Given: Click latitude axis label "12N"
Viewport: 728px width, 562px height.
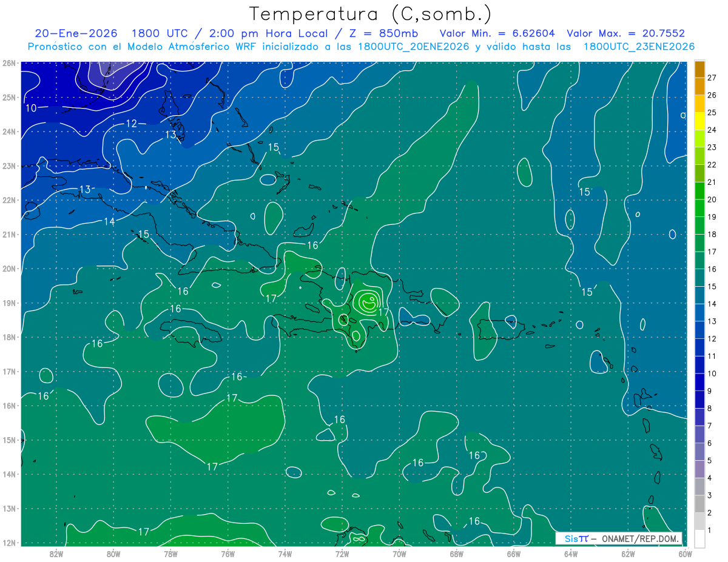Looking at the screenshot, I should click(x=8, y=543).
